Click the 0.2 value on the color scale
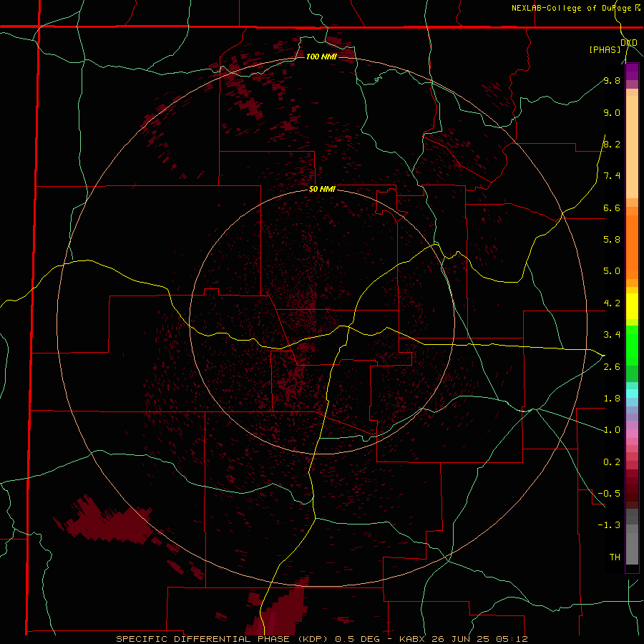644x644 pixels. coord(612,462)
